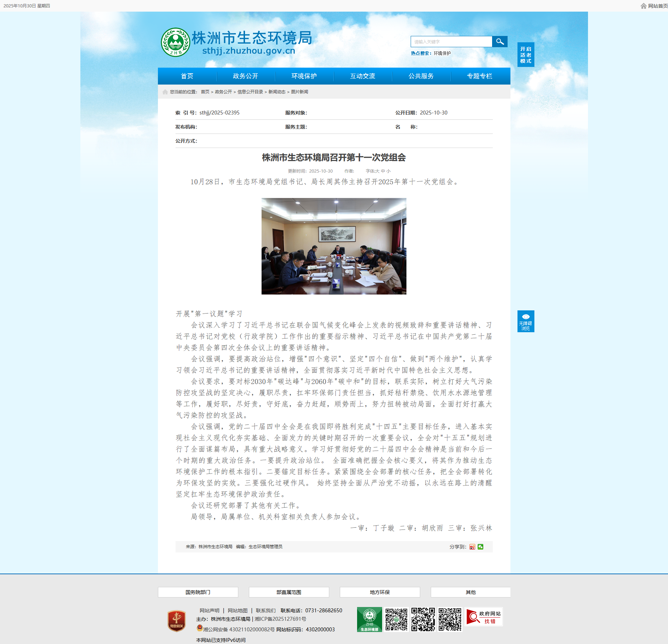Open the 政务公开 navigation menu
The image size is (668, 644).
point(245,76)
